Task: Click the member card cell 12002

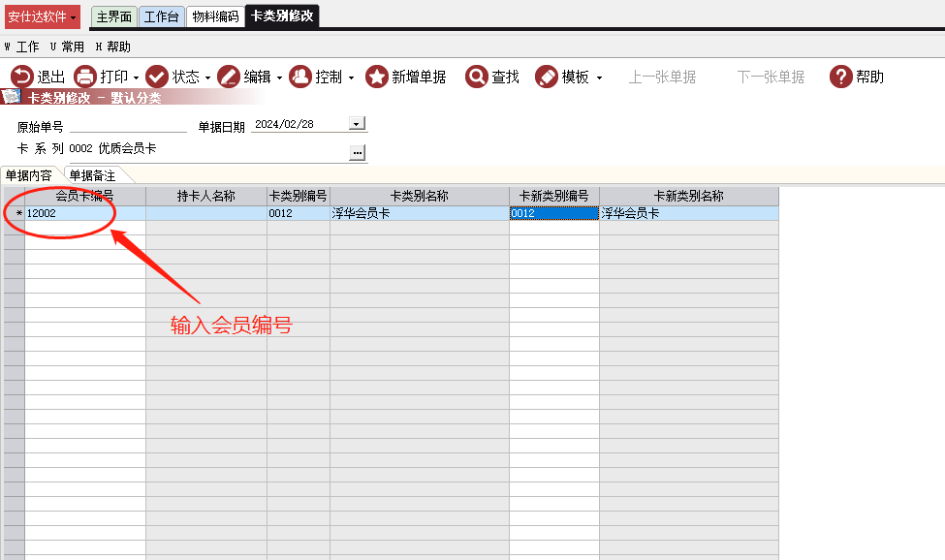Action: [x=85, y=213]
